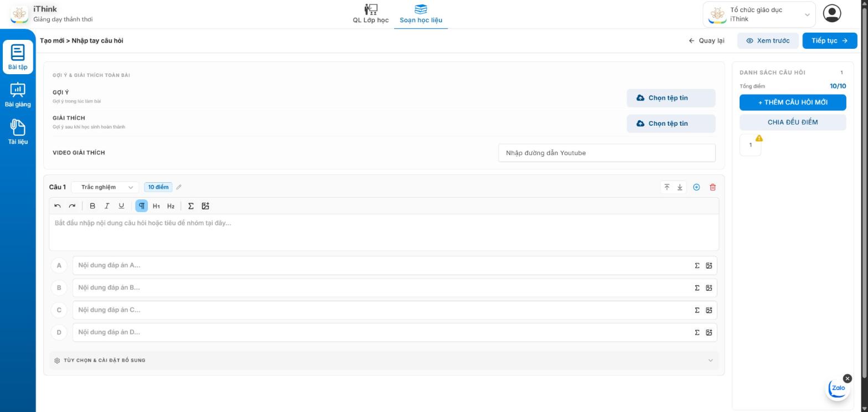The width and height of the screenshot is (868, 412).
Task: Apply bold formatting to question text
Action: click(92, 206)
